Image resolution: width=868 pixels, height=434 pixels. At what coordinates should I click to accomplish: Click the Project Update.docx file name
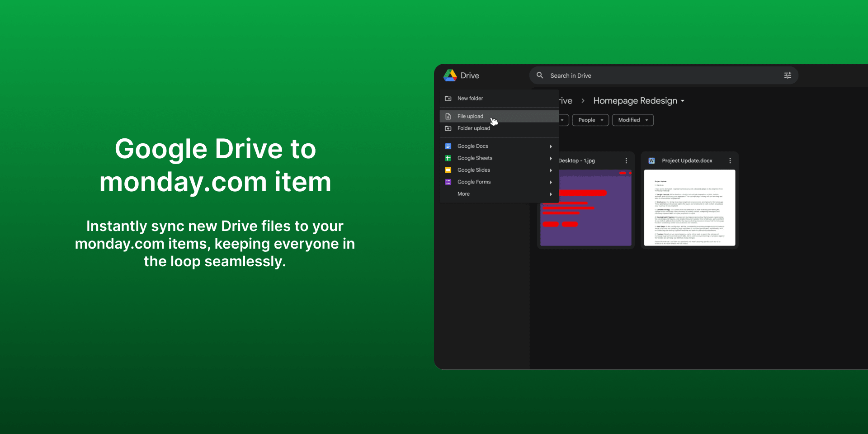pyautogui.click(x=687, y=161)
